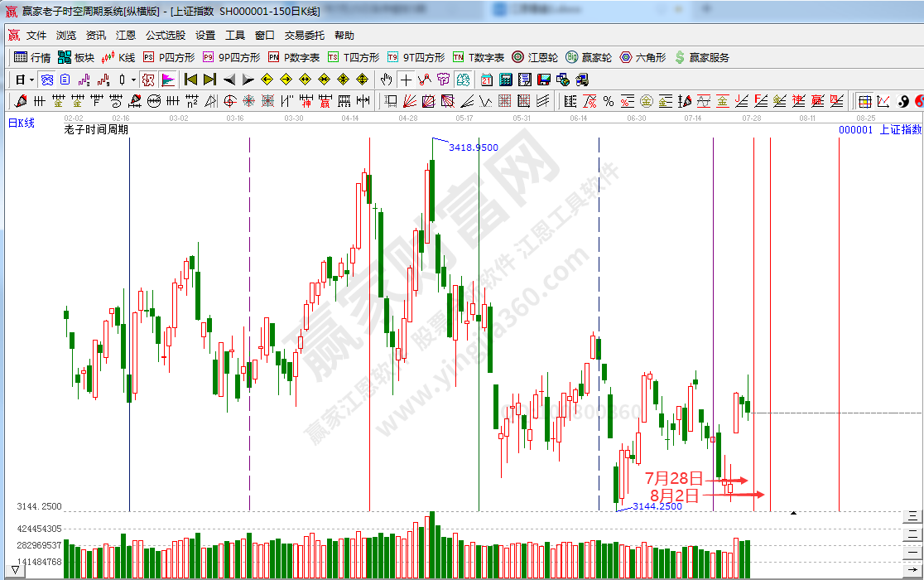Toggle the grid table display button

[x=864, y=101]
